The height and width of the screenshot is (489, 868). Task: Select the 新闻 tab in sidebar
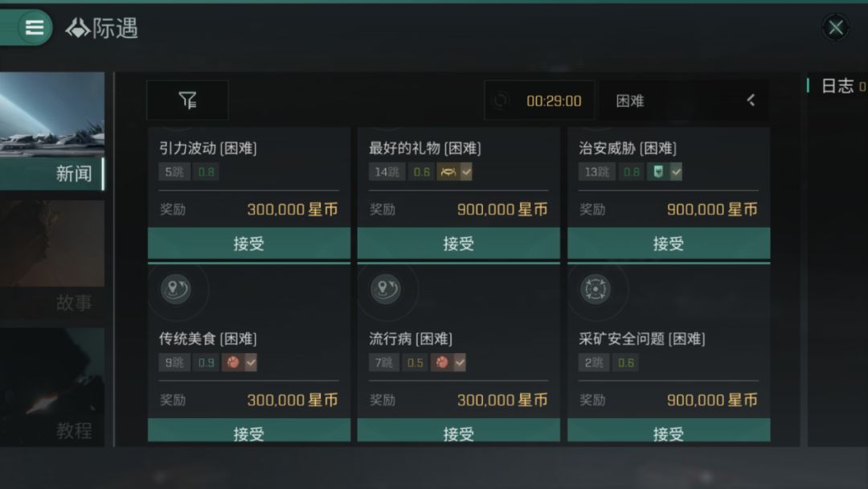coord(52,173)
